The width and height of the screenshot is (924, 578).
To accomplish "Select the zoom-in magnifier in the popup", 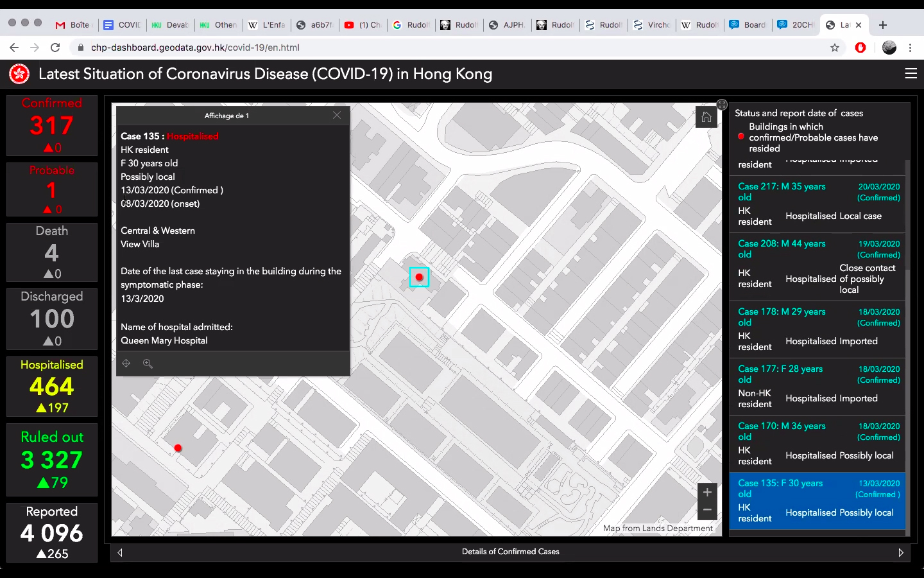I will 148,363.
